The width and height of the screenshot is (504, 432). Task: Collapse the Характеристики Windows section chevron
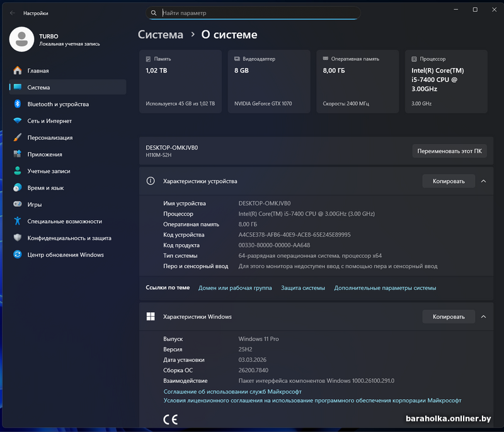click(x=483, y=317)
